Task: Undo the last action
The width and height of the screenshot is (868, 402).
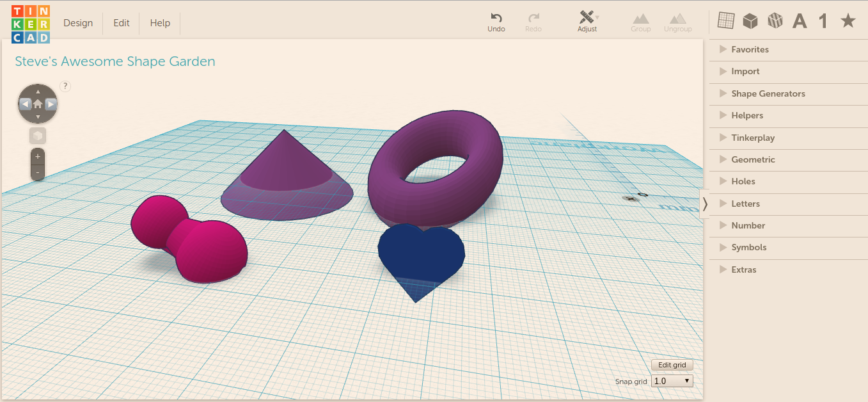Action: (496, 22)
